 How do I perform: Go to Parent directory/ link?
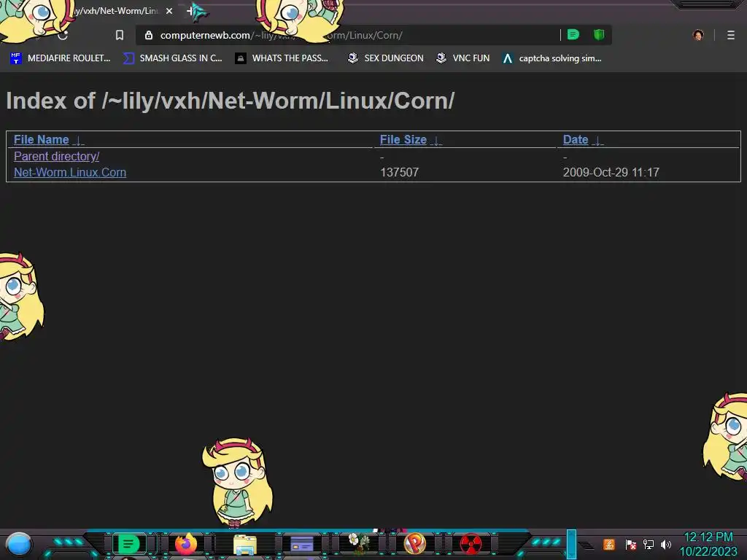57,156
